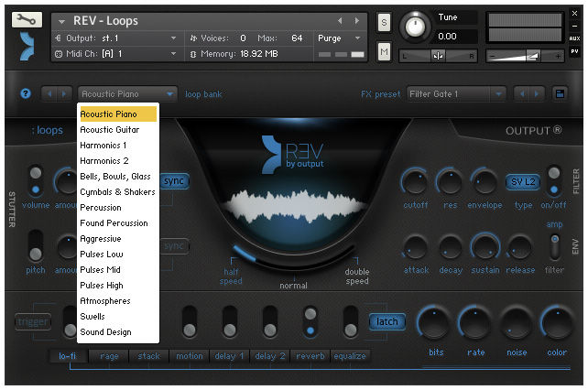Expand instrument header triangle next to REV - Loops

61,21
